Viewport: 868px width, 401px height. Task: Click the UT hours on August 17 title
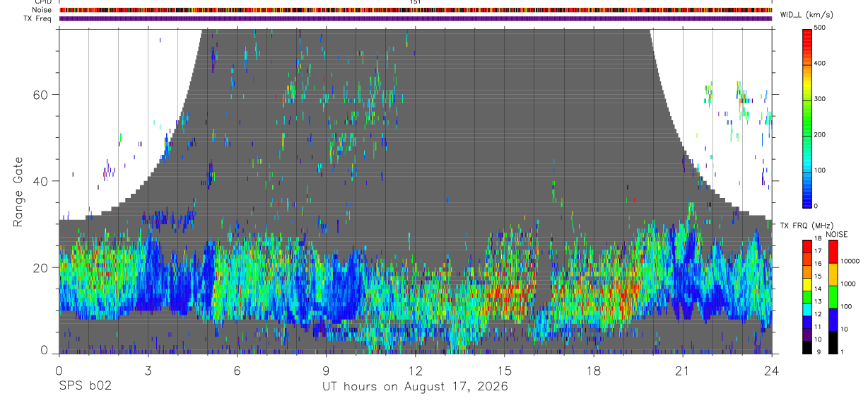click(x=415, y=386)
